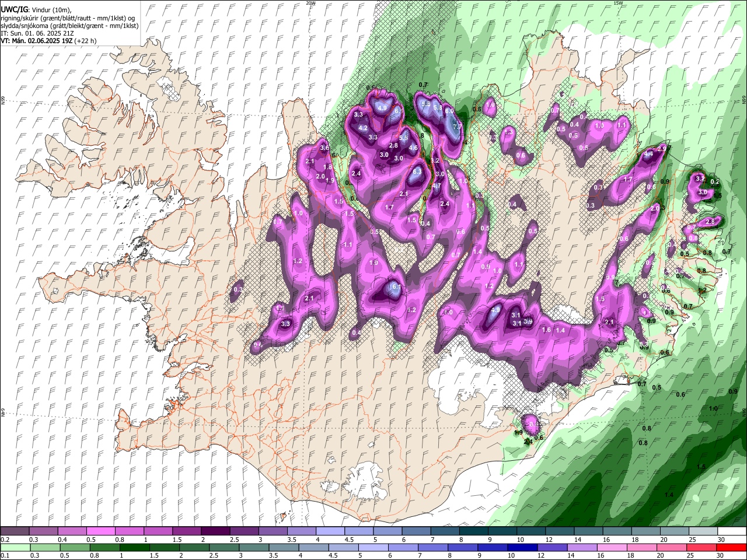The image size is (747, 560).
Task: Click the "15W" longitude label
Action: coord(618,3)
